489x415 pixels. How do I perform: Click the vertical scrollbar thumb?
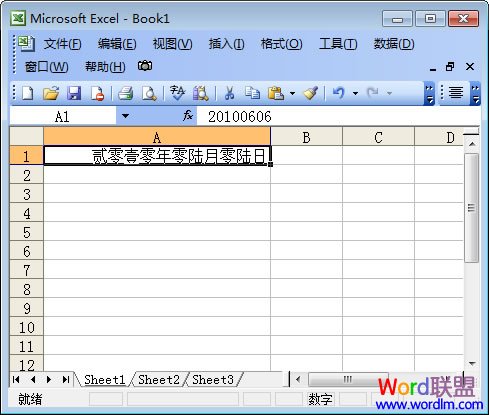[471, 208]
